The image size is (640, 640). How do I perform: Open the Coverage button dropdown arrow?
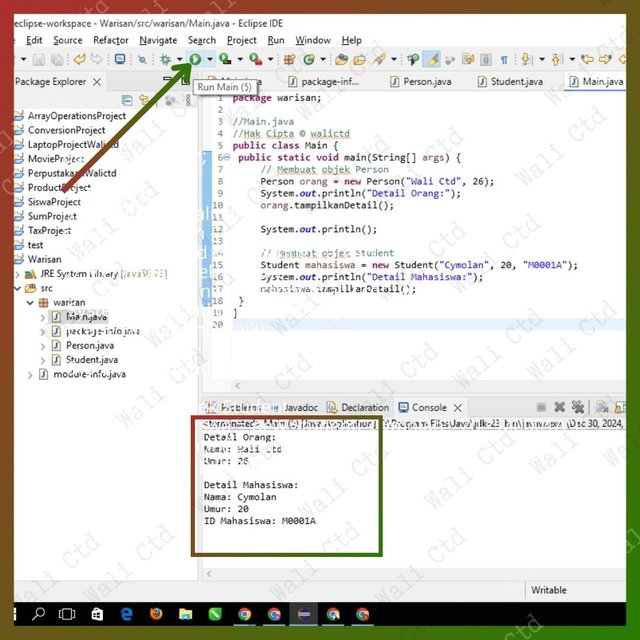click(x=240, y=60)
